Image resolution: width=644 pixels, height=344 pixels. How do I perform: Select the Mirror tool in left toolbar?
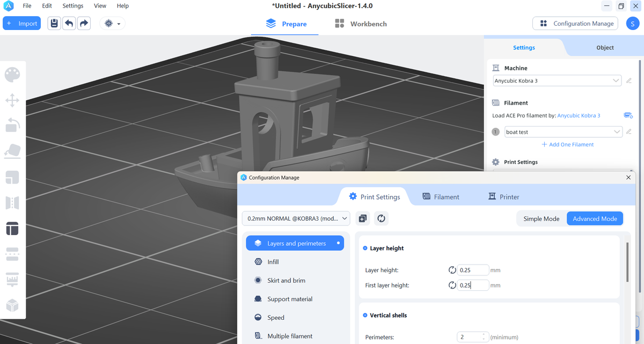tap(12, 203)
